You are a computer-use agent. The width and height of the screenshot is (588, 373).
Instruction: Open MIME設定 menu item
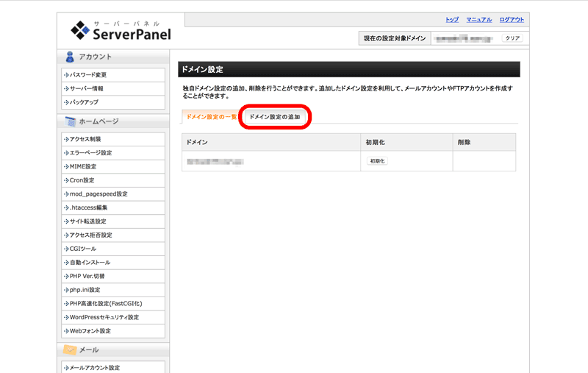point(113,166)
